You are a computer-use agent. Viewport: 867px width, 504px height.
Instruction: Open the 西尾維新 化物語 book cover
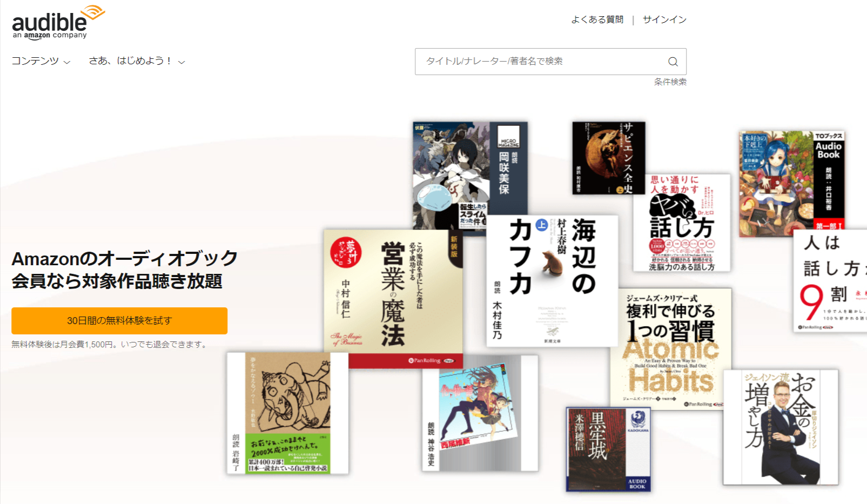coord(480,413)
